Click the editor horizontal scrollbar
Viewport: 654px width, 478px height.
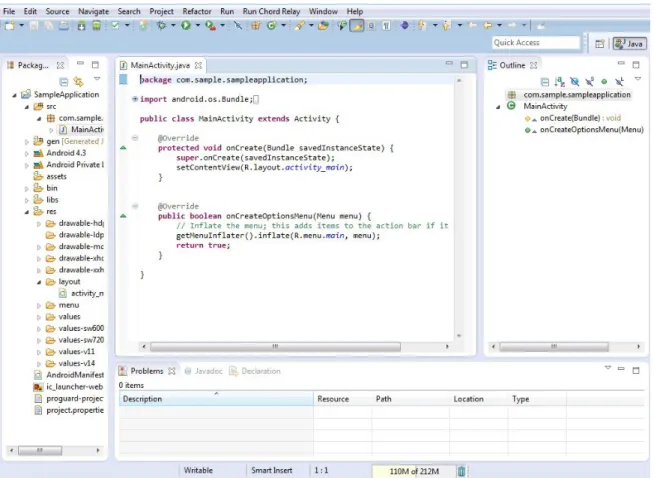[275, 347]
